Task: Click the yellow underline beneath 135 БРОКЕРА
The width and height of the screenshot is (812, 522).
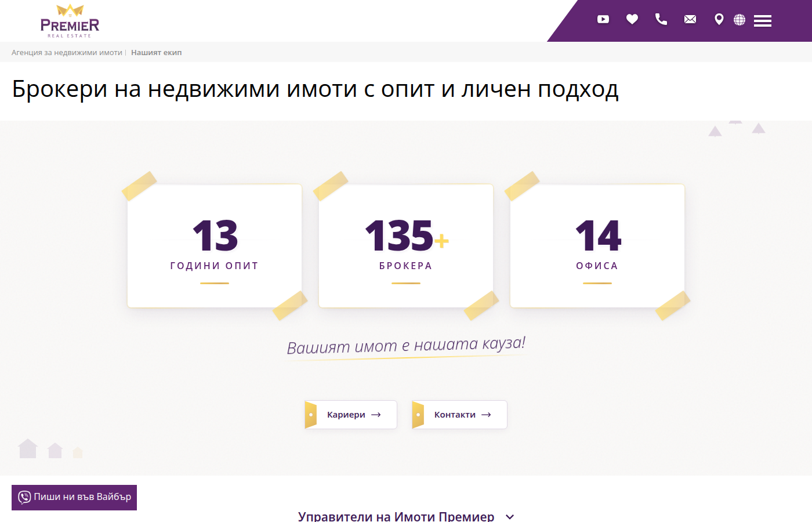Action: tap(406, 284)
